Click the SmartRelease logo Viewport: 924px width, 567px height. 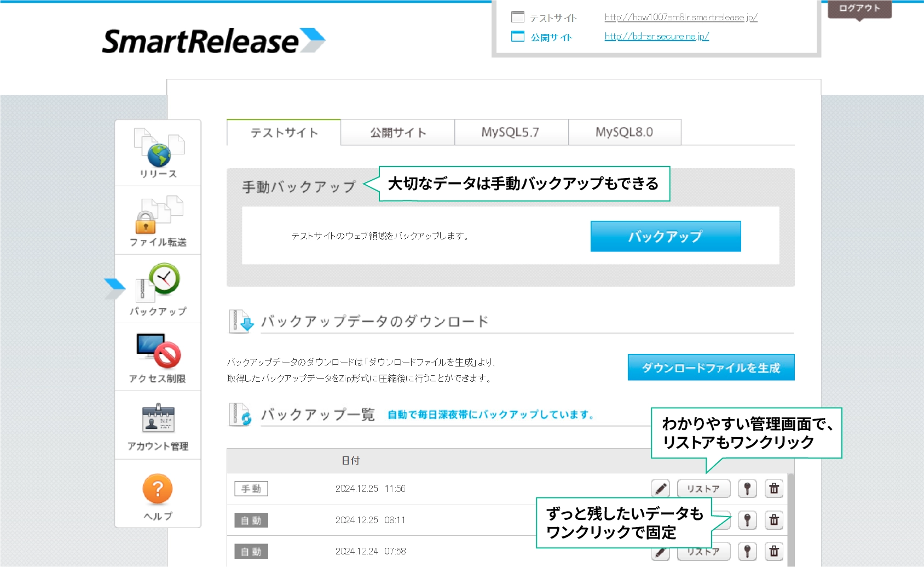coord(213,41)
